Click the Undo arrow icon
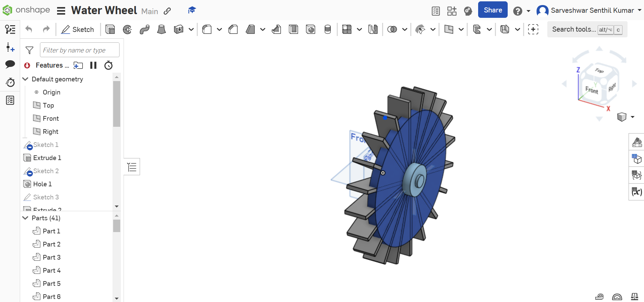This screenshot has height=302, width=644. pyautogui.click(x=29, y=30)
